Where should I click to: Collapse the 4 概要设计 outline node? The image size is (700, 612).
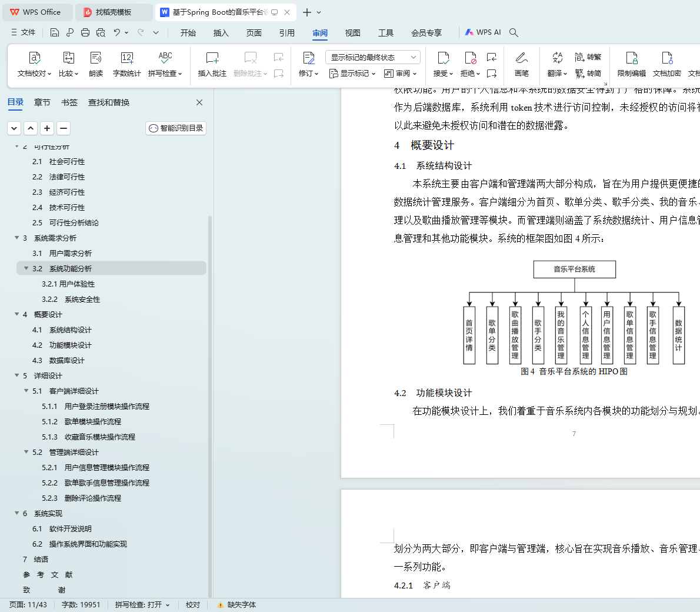(x=17, y=314)
